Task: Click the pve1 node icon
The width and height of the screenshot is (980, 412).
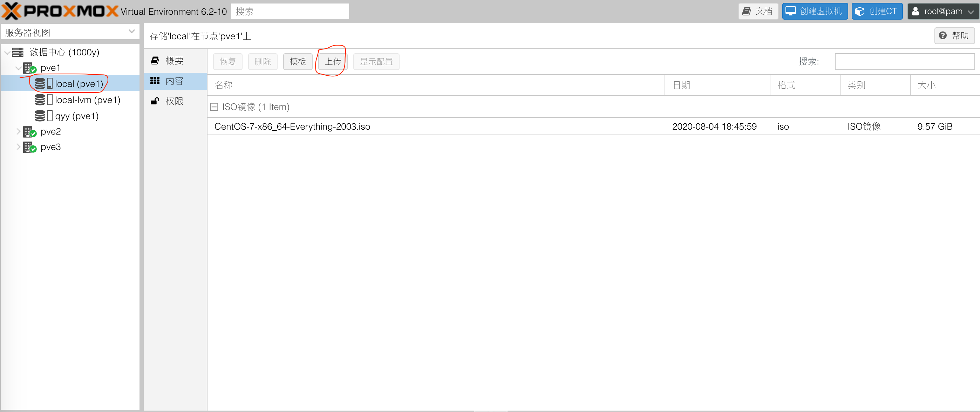Action: [x=30, y=68]
